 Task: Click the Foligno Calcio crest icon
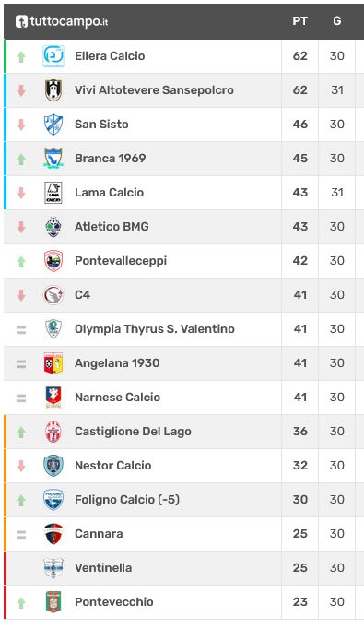click(x=53, y=500)
